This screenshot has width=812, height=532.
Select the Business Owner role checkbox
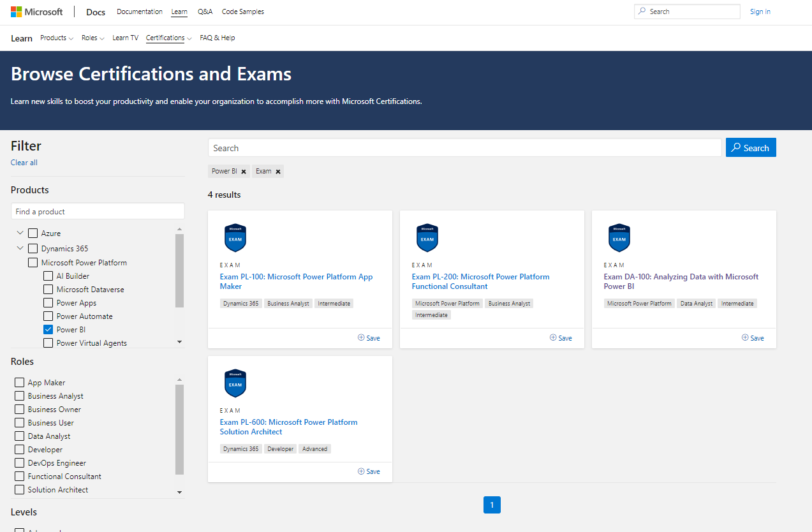point(20,410)
